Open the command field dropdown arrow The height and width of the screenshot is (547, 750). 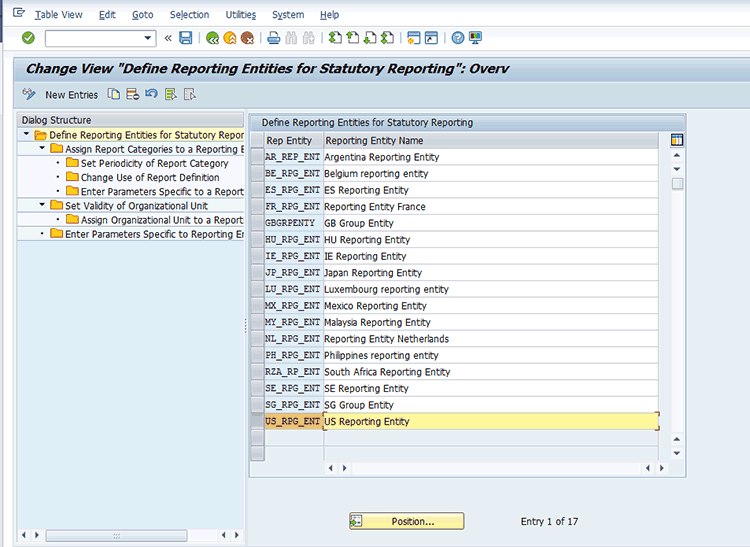coord(149,38)
